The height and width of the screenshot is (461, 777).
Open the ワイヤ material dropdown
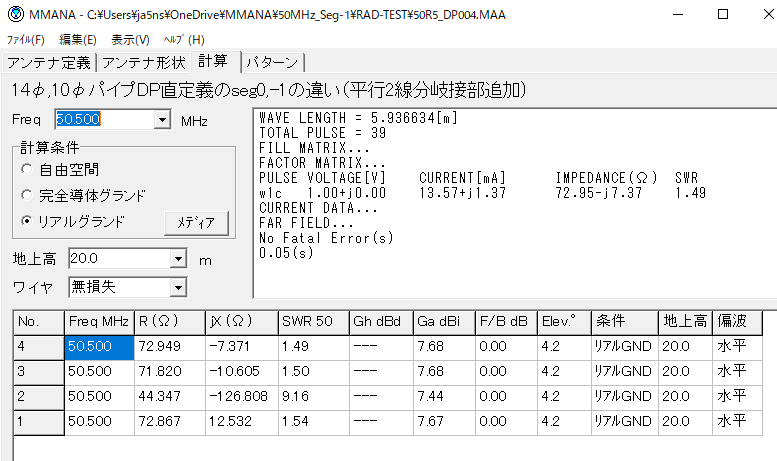pos(178,288)
